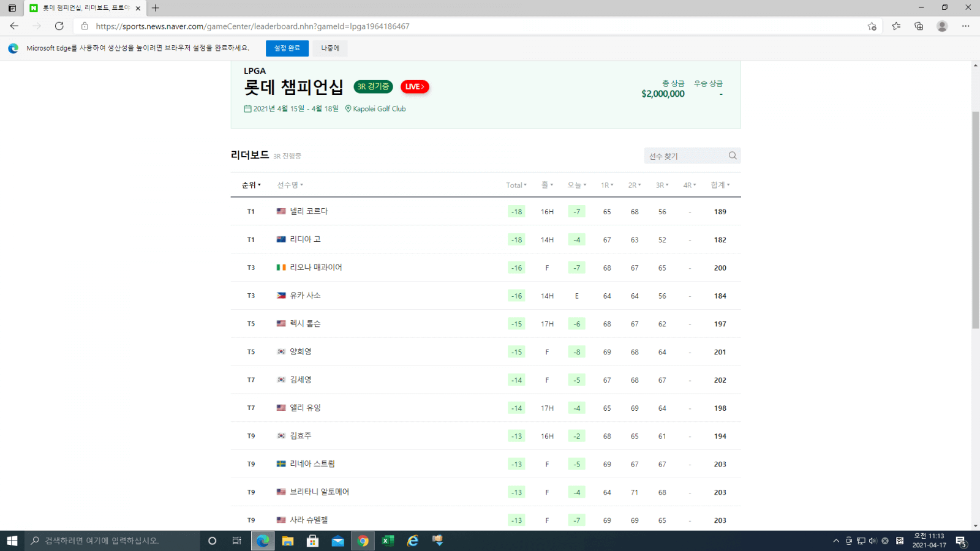Click the Edge icon on taskbar
This screenshot has width=980, height=551.
tap(263, 541)
